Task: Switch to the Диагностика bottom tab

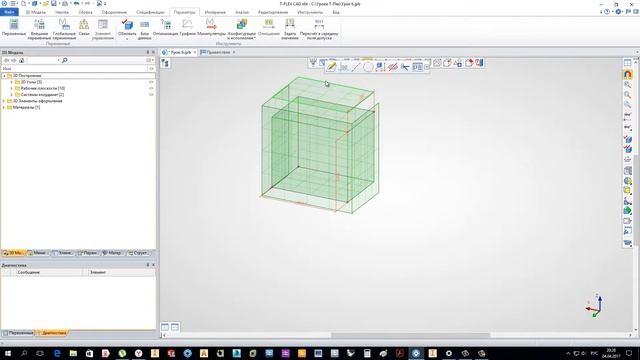Action: [52, 333]
